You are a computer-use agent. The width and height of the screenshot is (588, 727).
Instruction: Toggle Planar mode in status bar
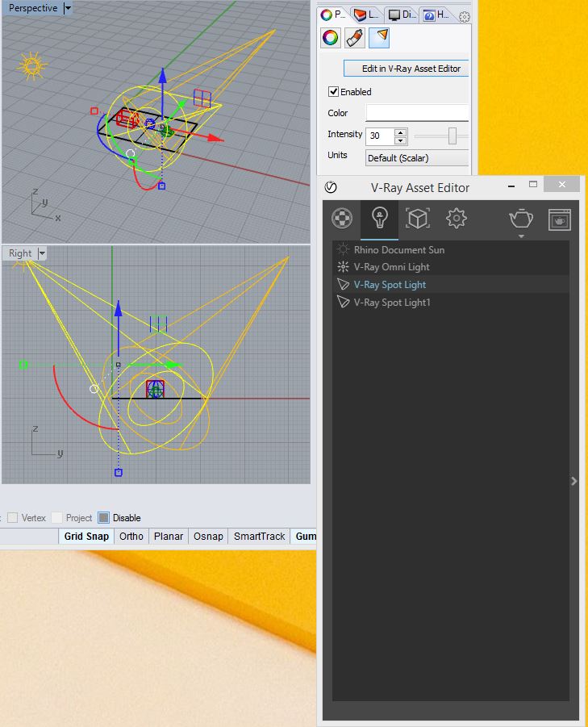click(x=169, y=536)
